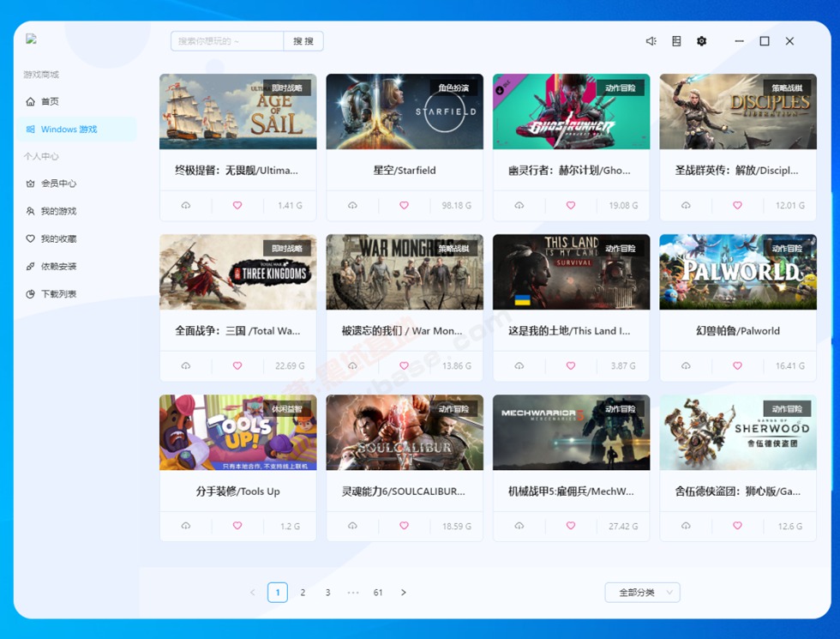840x639 pixels.
Task: Toggle heart on SOULCALIBUR card
Action: 404,526
